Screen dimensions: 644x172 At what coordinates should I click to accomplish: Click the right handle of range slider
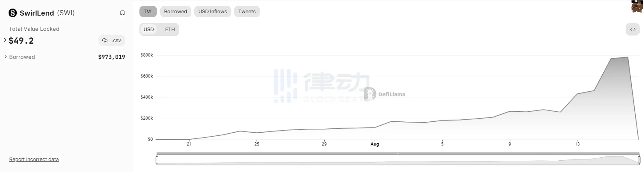point(639,160)
